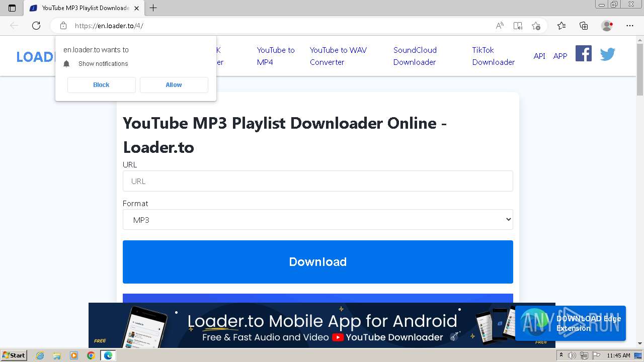Open browser profile avatar
This screenshot has width=644, height=362.
coord(607,26)
